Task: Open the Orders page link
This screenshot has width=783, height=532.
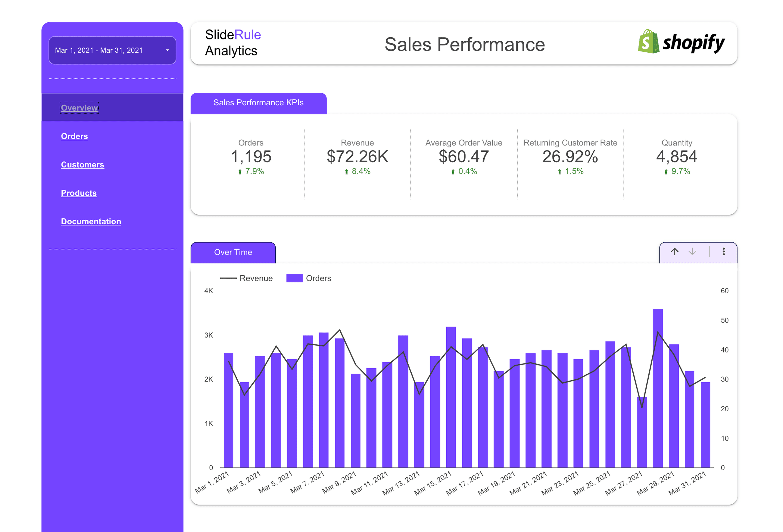Action: point(74,136)
